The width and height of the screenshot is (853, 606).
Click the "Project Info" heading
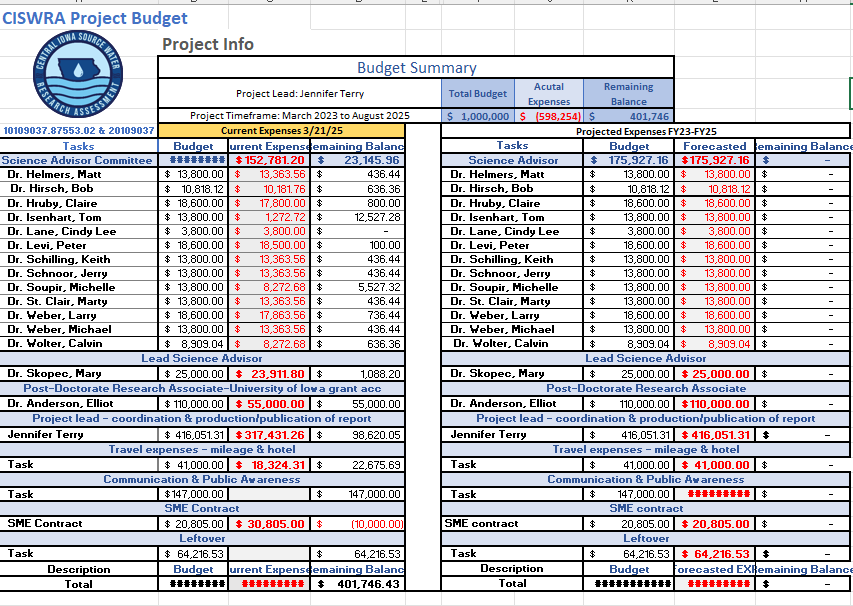208,44
